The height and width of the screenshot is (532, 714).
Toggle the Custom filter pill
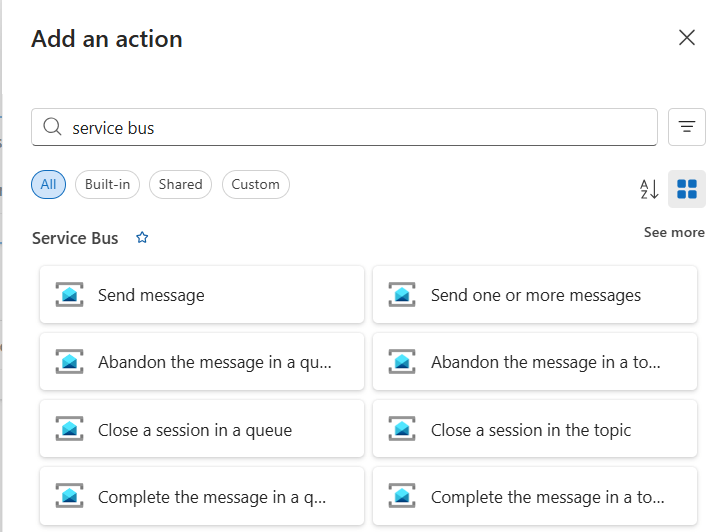pyautogui.click(x=255, y=184)
